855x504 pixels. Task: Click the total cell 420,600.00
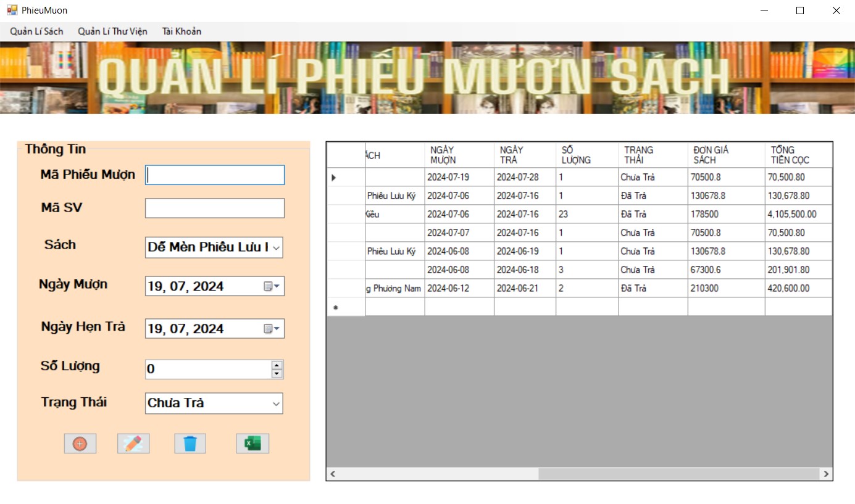point(799,288)
